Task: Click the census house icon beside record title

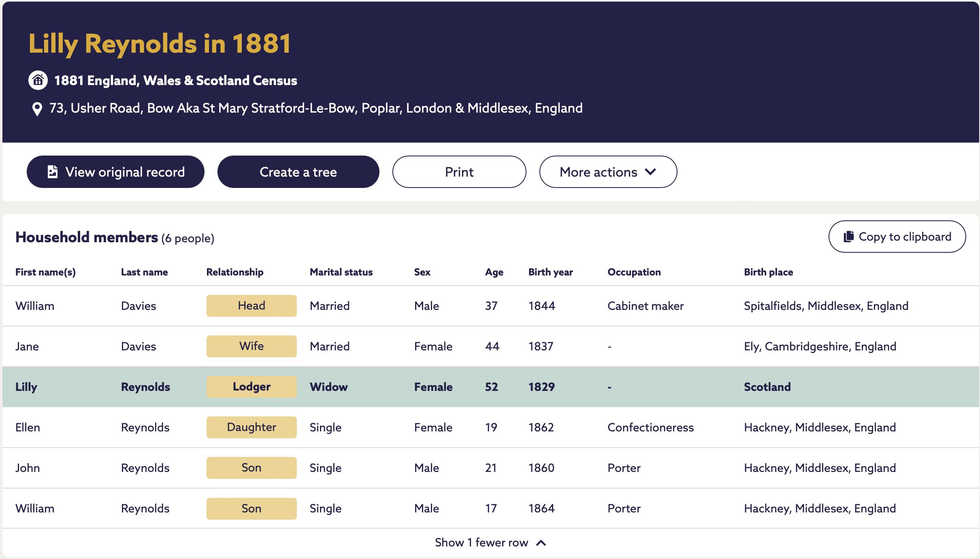Action: [x=38, y=80]
